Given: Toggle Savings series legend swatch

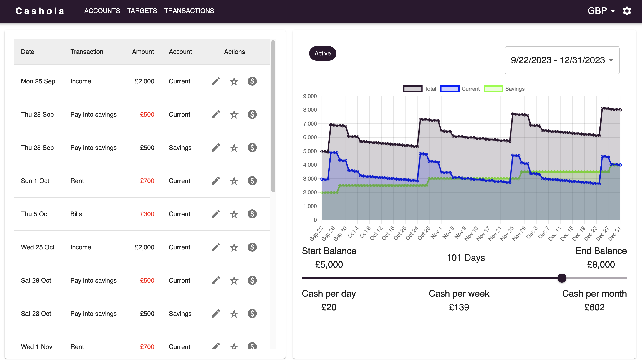Looking at the screenshot, I should tap(493, 89).
